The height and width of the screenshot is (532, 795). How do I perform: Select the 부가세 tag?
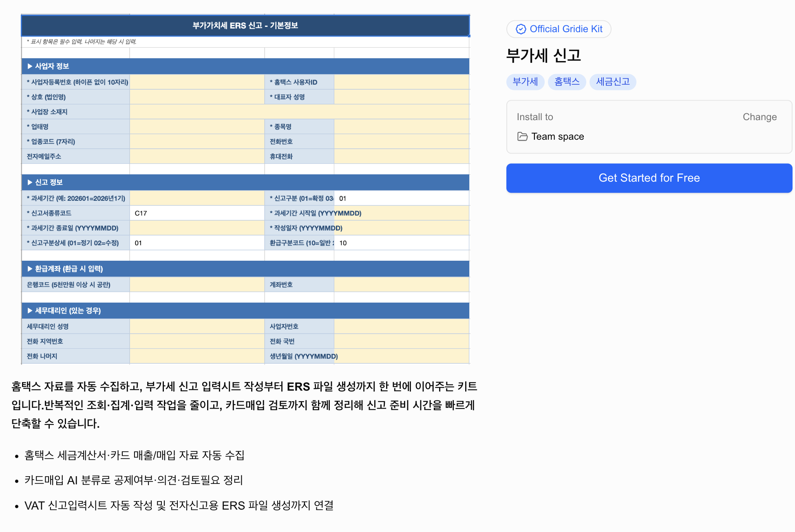(x=525, y=81)
